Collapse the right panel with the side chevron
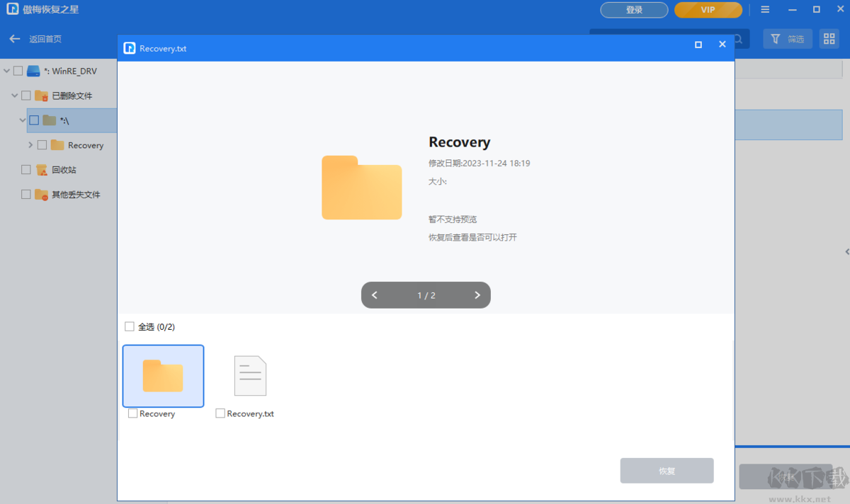The width and height of the screenshot is (850, 504). pos(846,251)
